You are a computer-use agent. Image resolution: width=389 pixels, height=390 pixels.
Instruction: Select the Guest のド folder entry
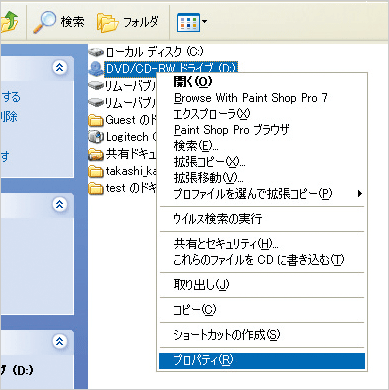coord(123,120)
